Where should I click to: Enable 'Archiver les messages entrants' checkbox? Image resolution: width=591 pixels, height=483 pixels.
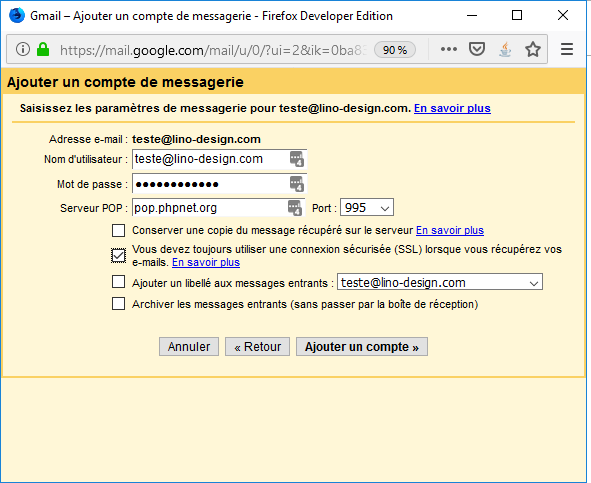(118, 304)
